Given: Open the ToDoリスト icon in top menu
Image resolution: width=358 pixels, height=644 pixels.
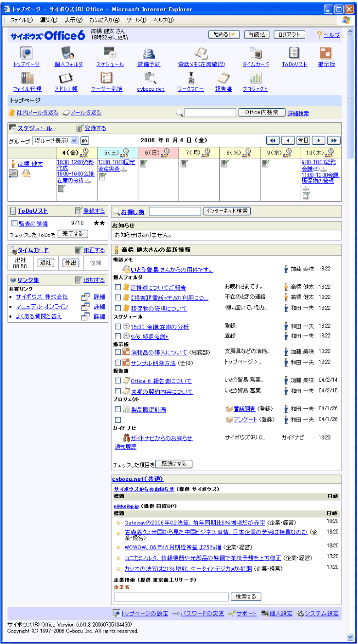Looking at the screenshot, I should point(294,53).
